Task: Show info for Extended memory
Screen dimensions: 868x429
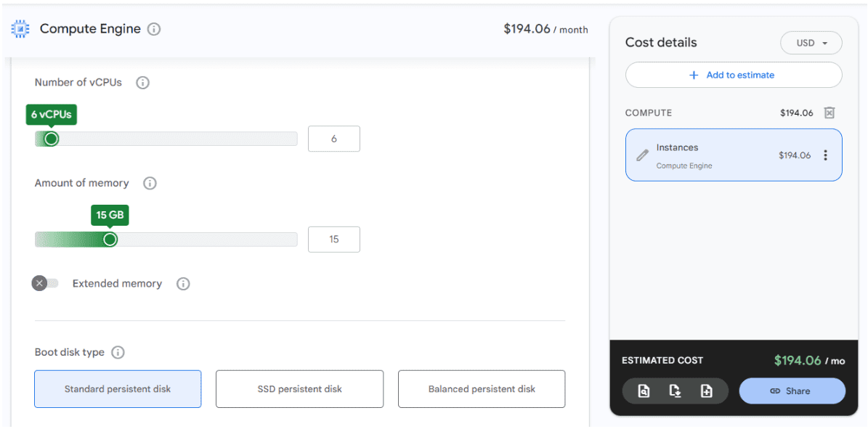Action: point(183,284)
